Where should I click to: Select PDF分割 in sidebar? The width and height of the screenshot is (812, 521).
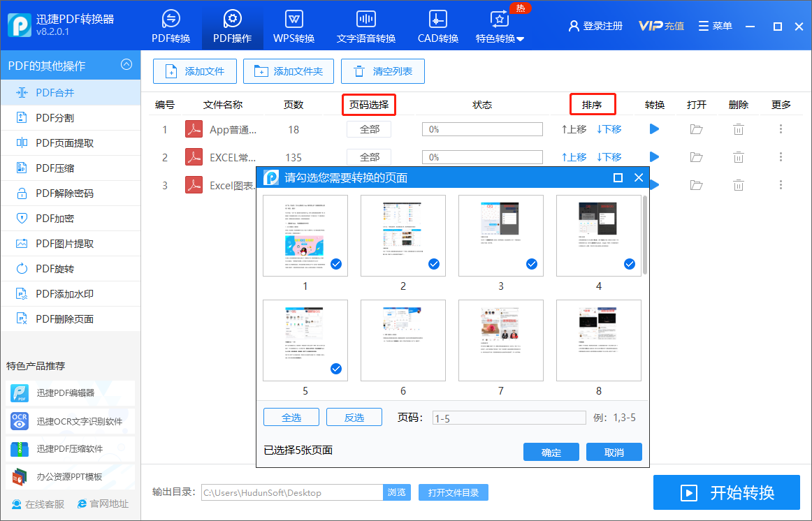[71, 118]
